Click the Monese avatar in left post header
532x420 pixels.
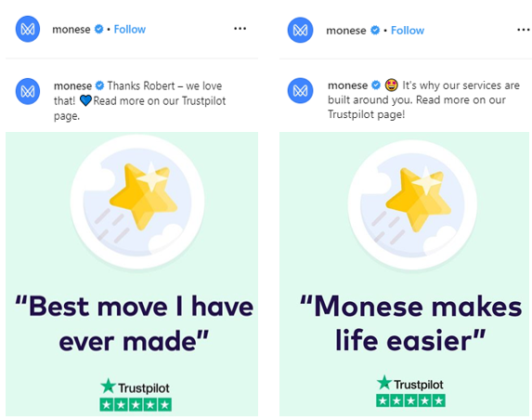click(x=28, y=29)
